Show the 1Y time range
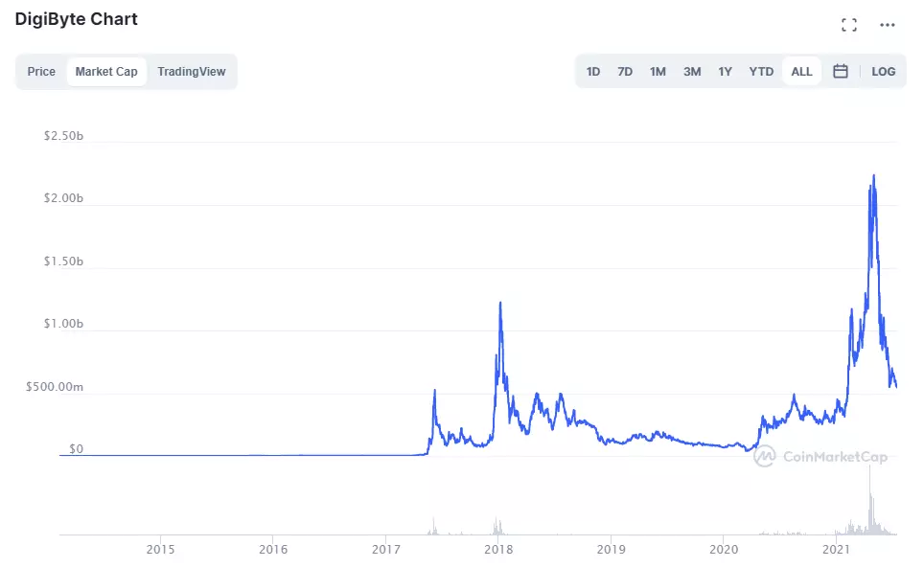 (x=726, y=71)
